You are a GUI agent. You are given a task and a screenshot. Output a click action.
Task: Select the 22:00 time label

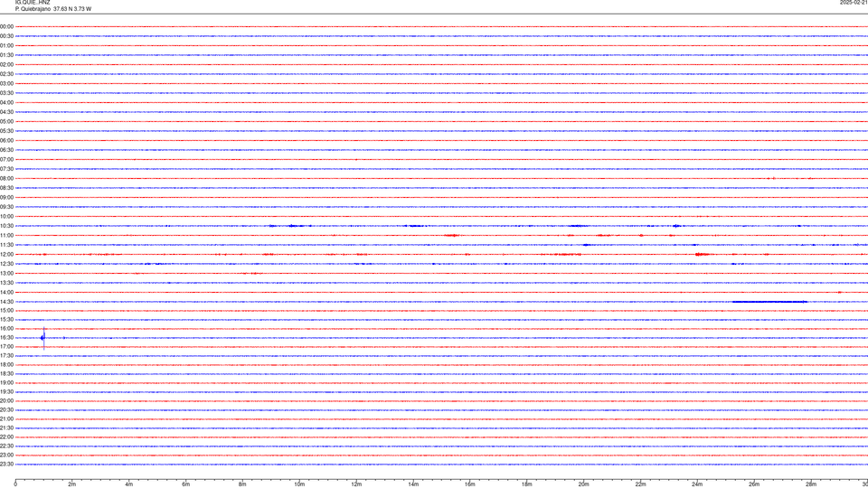tap(6, 437)
